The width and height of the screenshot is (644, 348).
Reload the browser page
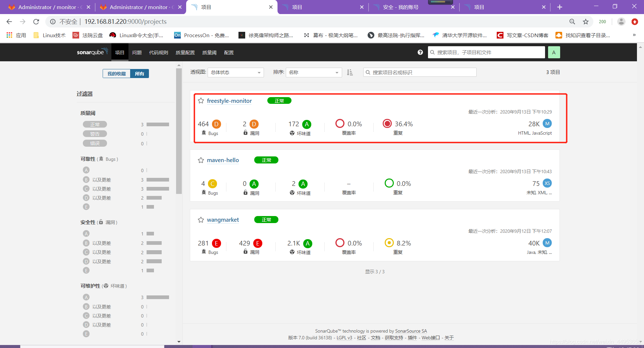coord(36,22)
